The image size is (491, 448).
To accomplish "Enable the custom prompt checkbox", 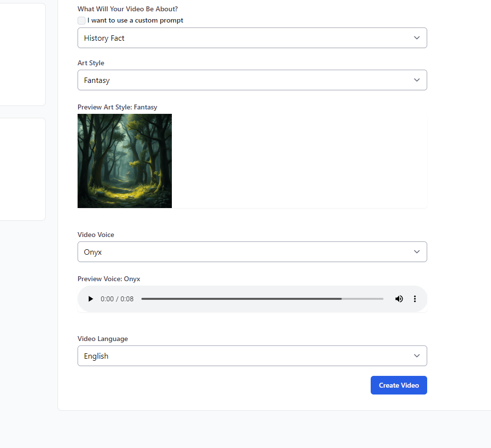I will (82, 21).
